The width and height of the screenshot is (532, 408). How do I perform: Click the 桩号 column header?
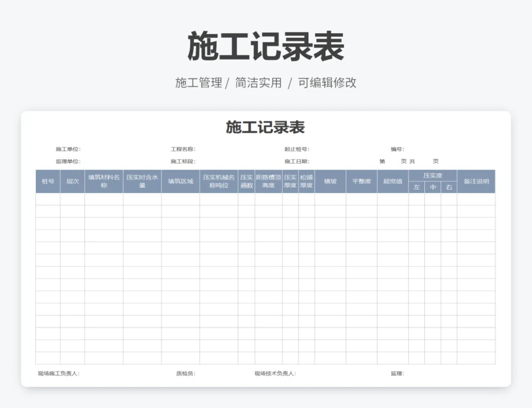(x=48, y=182)
